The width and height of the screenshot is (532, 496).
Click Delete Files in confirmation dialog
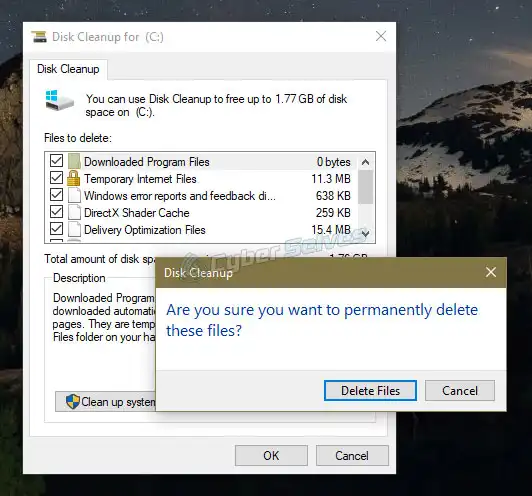tap(370, 390)
